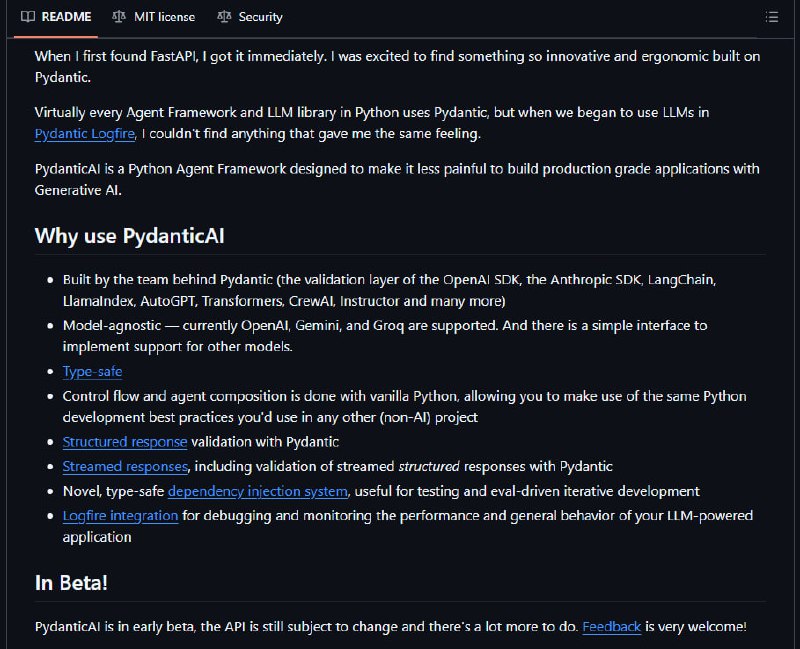Image resolution: width=800 pixels, height=649 pixels.
Task: Click the scale icon beside Security
Action: point(224,16)
